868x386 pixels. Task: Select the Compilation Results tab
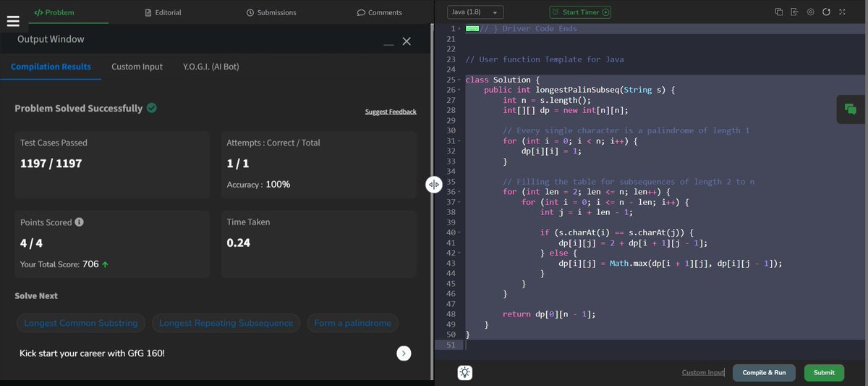point(51,67)
